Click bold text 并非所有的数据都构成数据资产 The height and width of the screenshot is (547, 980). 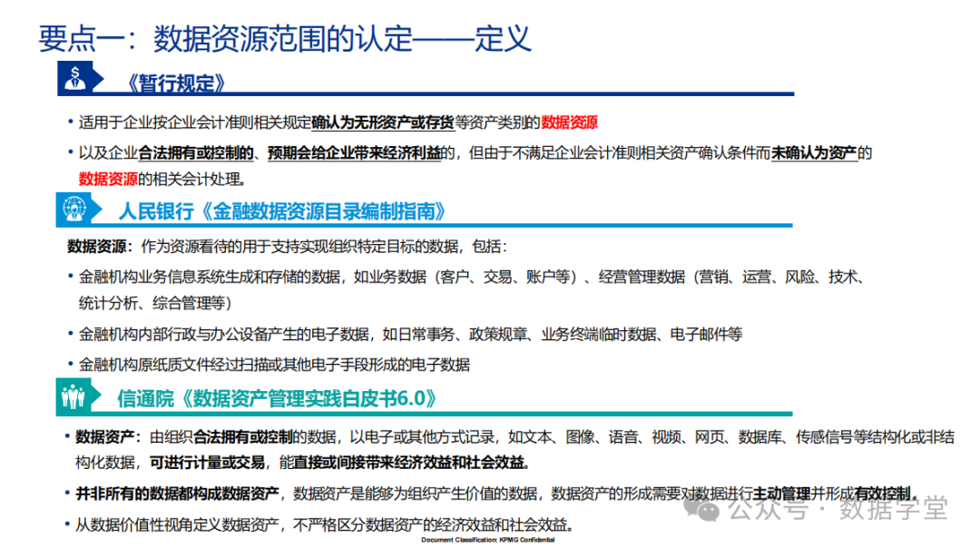coord(177,493)
